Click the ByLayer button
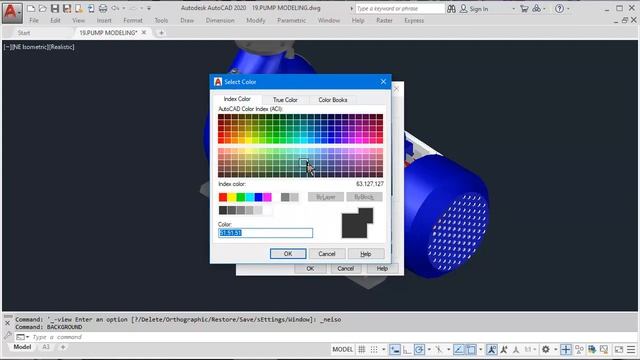The height and width of the screenshot is (360, 640). point(326,197)
